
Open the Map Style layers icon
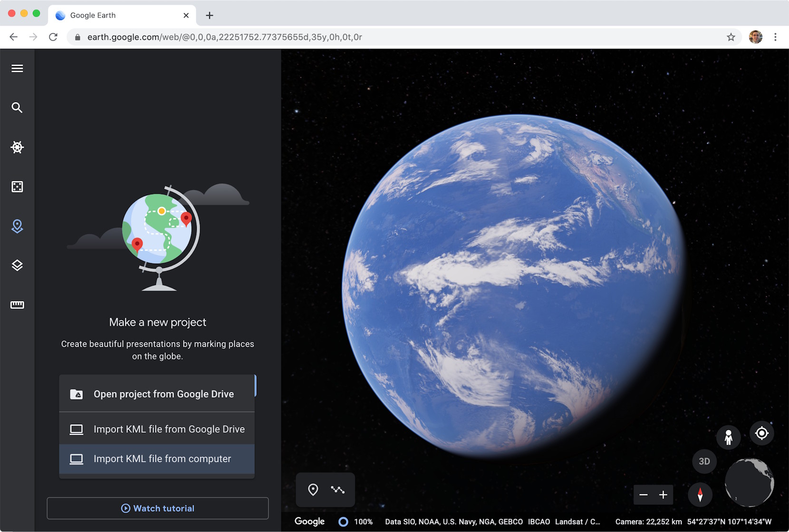click(x=17, y=266)
